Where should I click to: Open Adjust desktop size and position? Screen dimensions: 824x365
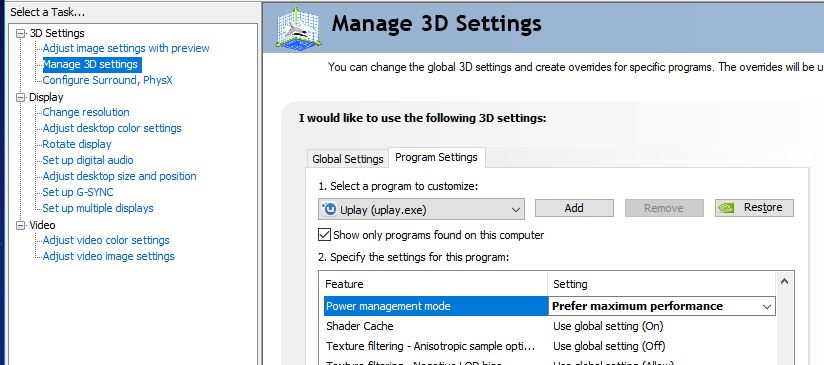(x=119, y=176)
